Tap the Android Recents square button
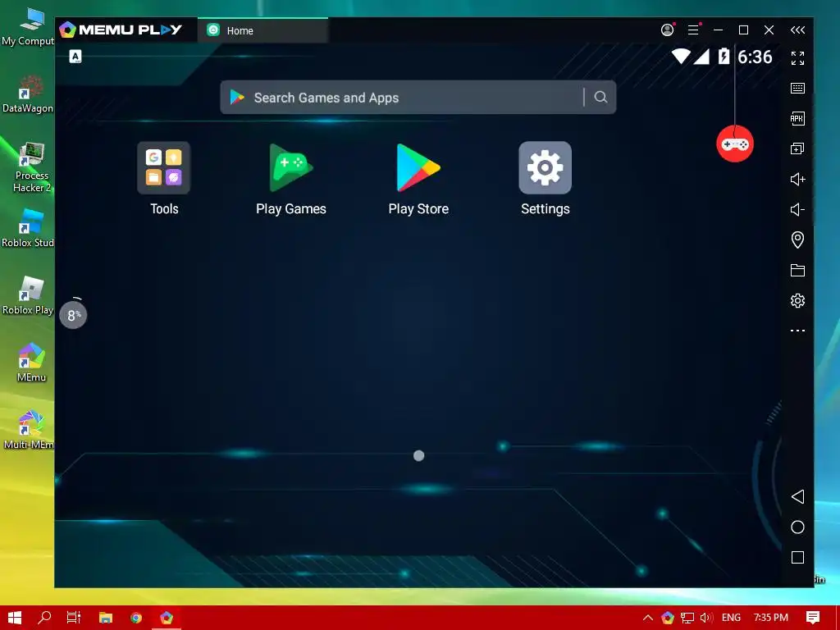 coord(797,558)
